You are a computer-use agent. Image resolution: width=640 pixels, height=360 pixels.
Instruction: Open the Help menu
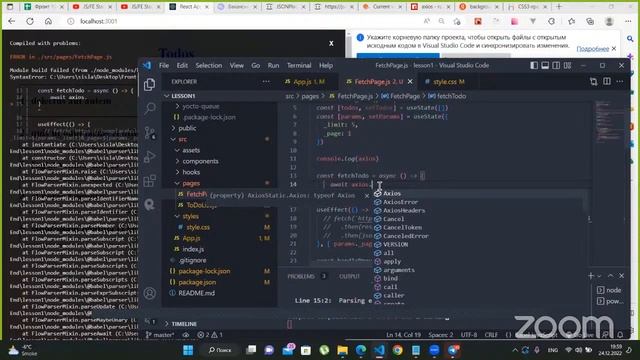pos(326,65)
